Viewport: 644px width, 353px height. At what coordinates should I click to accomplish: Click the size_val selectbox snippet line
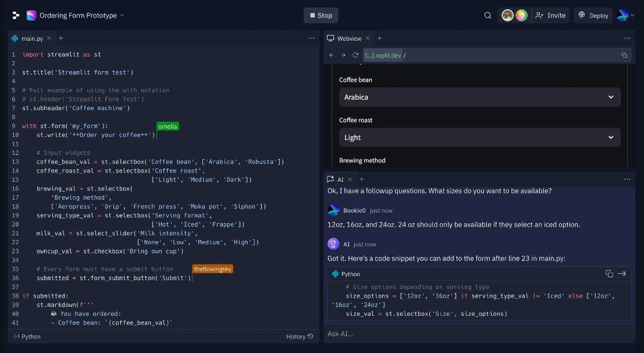(x=426, y=314)
